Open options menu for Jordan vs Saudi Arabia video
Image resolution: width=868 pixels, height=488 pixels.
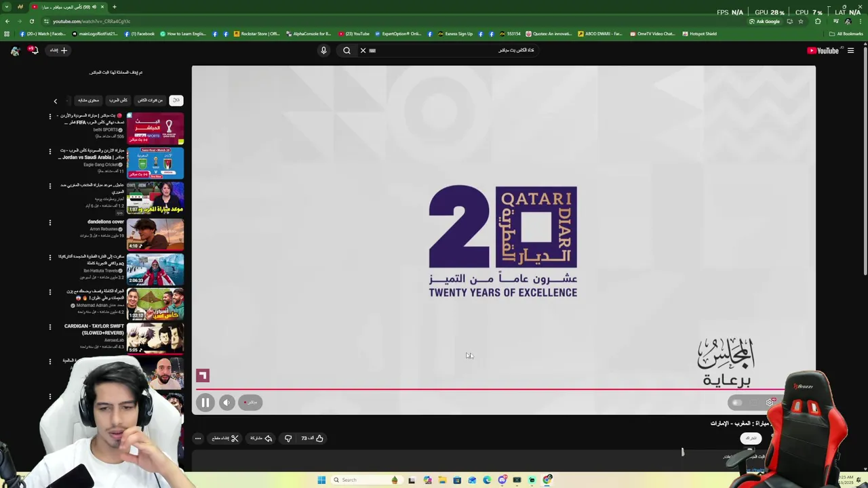50,151
